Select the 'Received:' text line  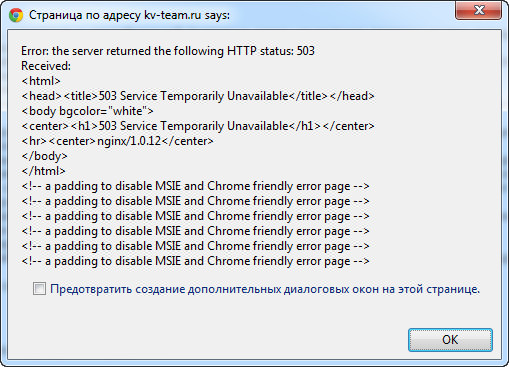46,66
